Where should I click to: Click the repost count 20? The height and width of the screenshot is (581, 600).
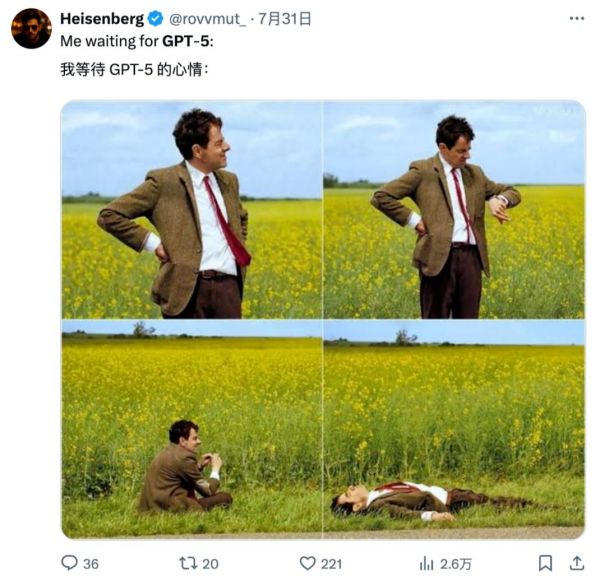pos(210,564)
